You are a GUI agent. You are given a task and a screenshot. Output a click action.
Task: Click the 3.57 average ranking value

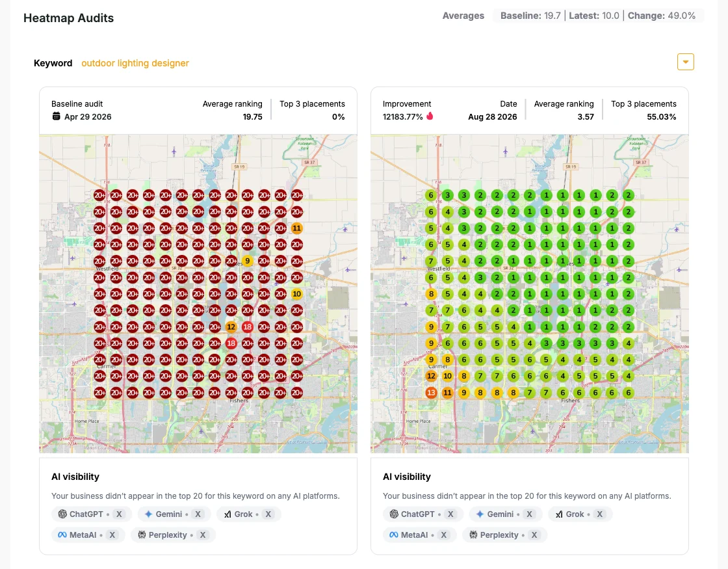586,116
